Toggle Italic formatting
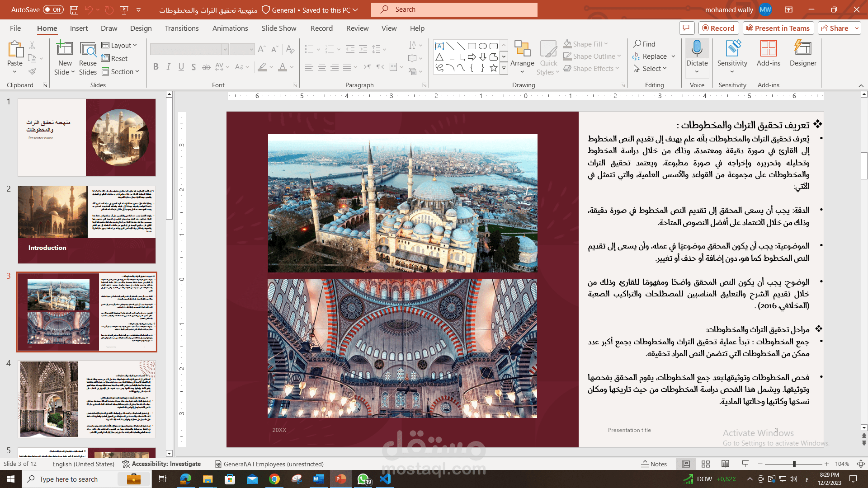The image size is (868, 488). tap(169, 67)
